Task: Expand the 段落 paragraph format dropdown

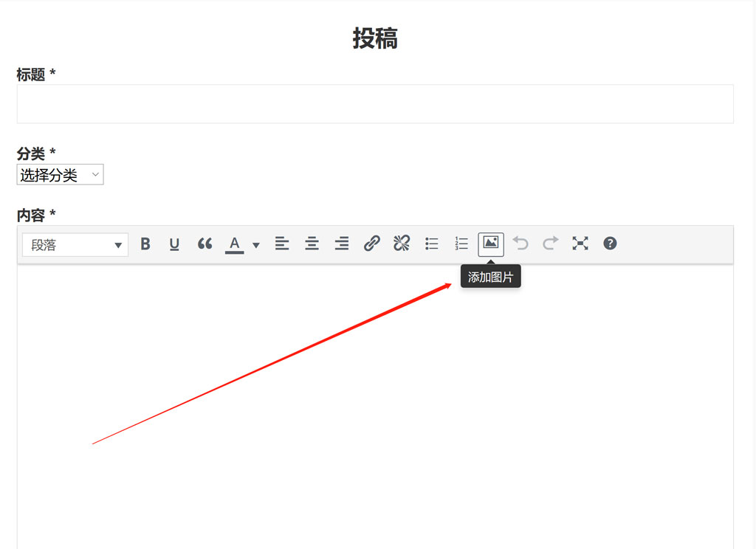Action: (75, 245)
